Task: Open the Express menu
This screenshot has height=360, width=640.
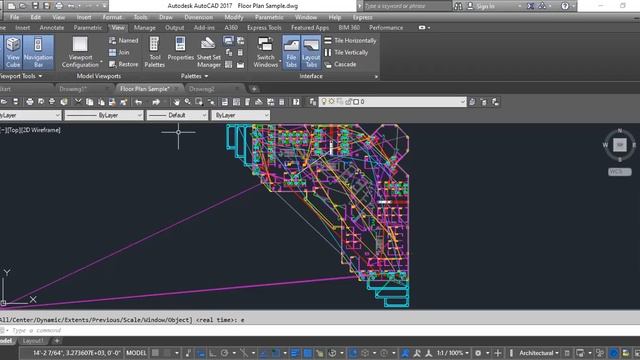Action: 362,17
